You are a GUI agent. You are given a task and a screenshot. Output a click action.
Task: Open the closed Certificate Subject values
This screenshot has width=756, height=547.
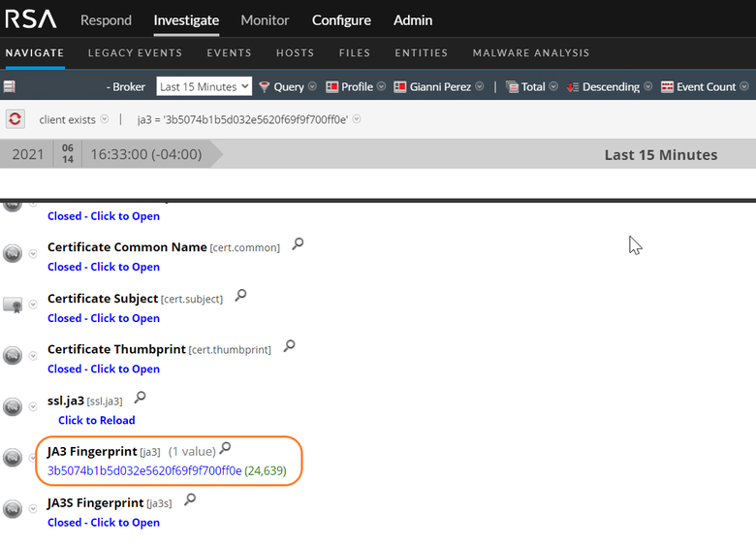pyautogui.click(x=104, y=318)
